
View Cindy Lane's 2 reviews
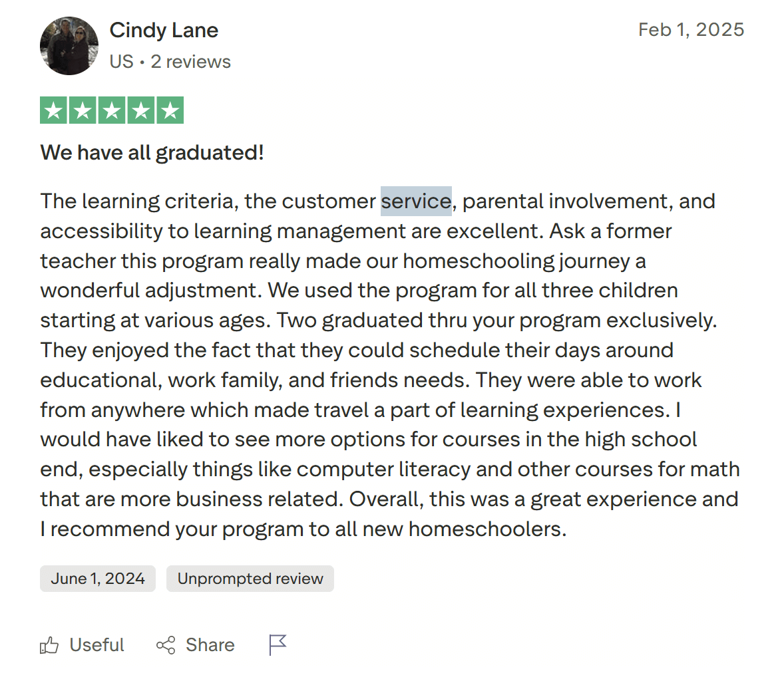[x=190, y=61]
